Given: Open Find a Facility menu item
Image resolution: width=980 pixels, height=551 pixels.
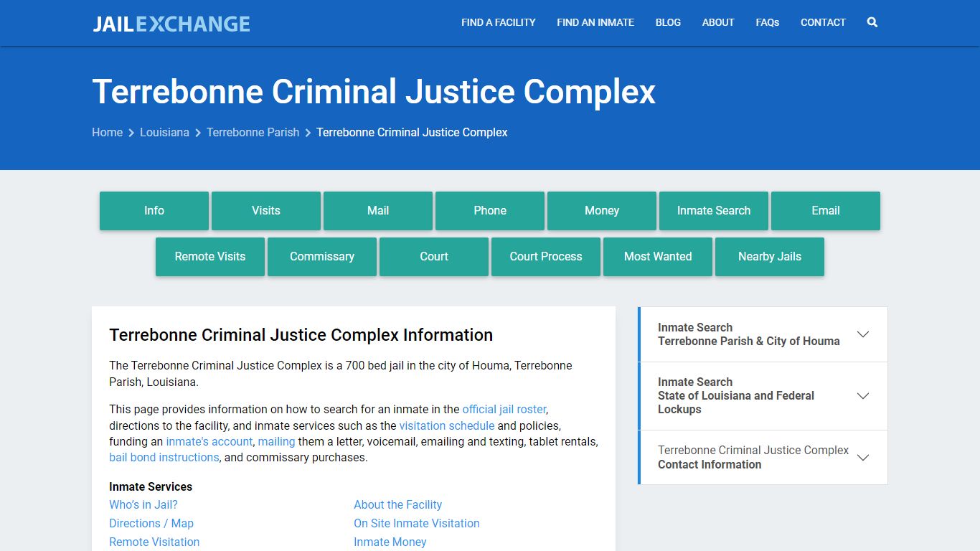Looking at the screenshot, I should [x=499, y=22].
